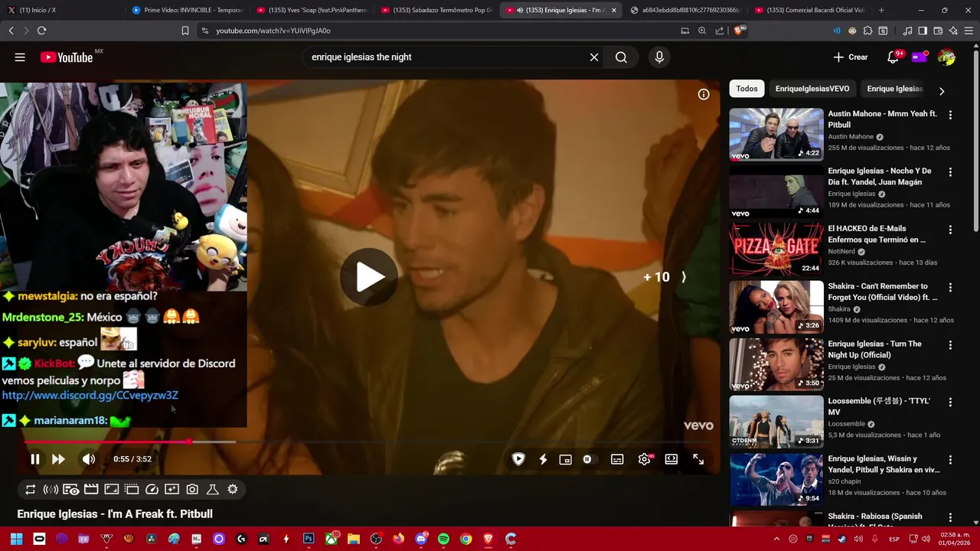Screen dimensions: 980x551
Task: Open options for Wissin y Yandel video
Action: click(x=950, y=460)
